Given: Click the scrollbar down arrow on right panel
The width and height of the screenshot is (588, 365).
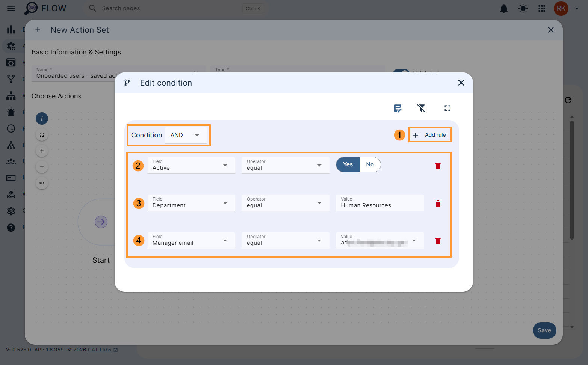Looking at the screenshot, I should click(x=572, y=327).
